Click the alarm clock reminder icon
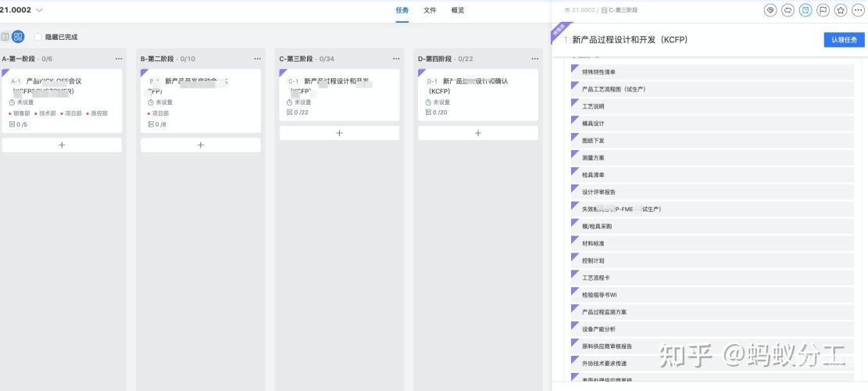Screen dimensions: 868x391 coord(805,10)
